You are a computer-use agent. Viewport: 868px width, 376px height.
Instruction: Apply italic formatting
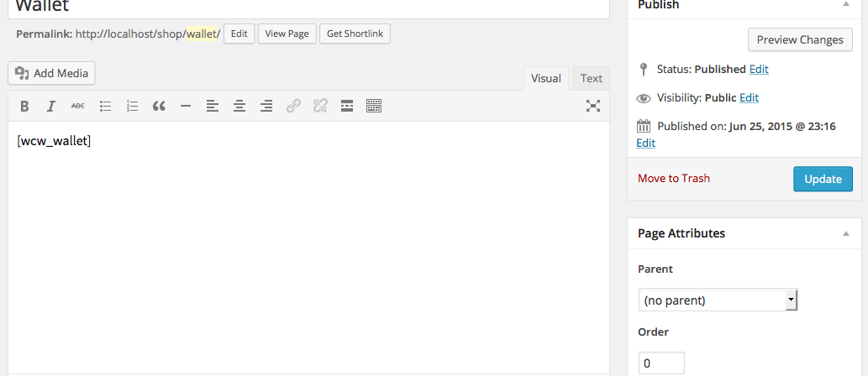pyautogui.click(x=51, y=106)
